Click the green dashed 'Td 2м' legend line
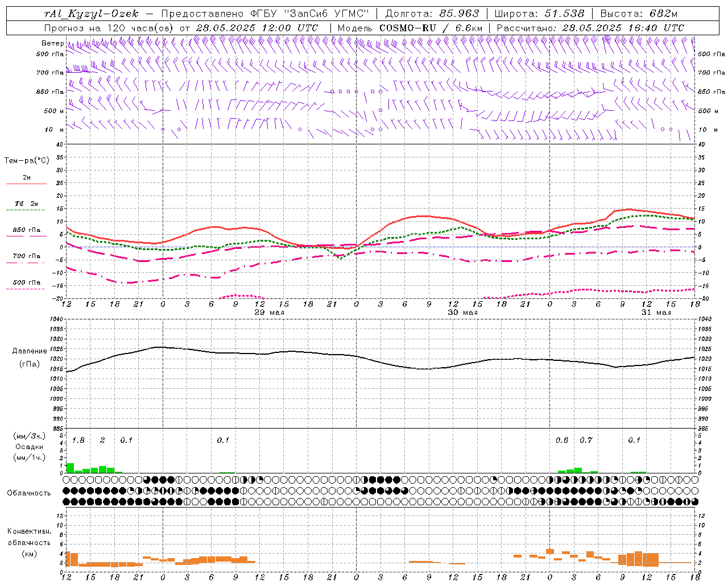The height and width of the screenshot is (582, 728). [x=25, y=210]
